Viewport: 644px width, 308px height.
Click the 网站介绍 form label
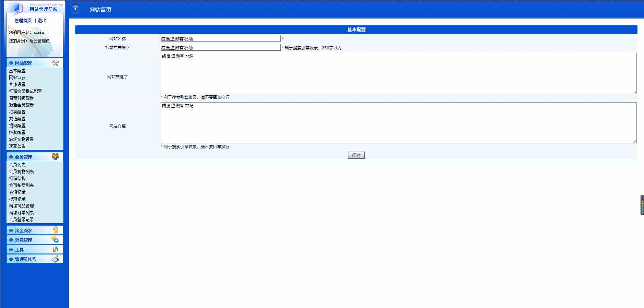[x=117, y=126]
